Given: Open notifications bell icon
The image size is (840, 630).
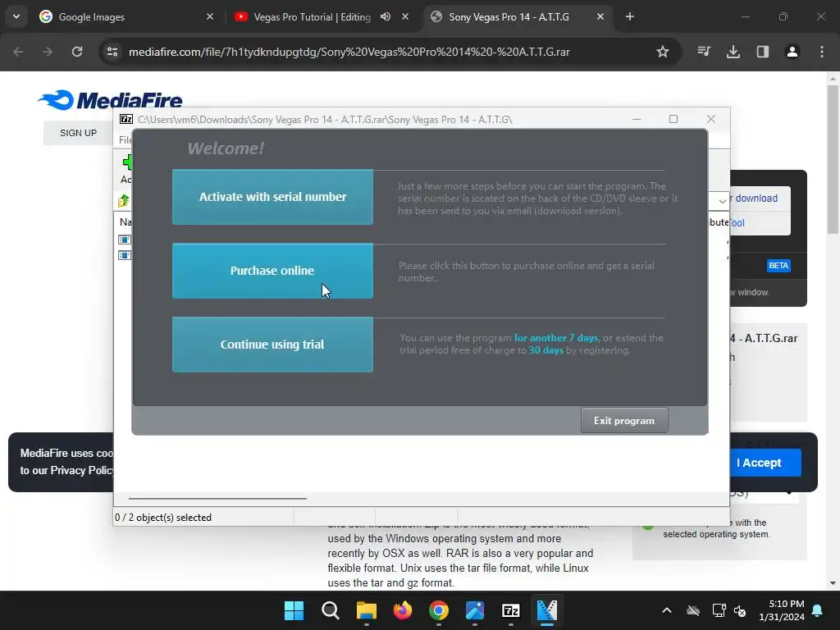Looking at the screenshot, I should (x=818, y=610).
